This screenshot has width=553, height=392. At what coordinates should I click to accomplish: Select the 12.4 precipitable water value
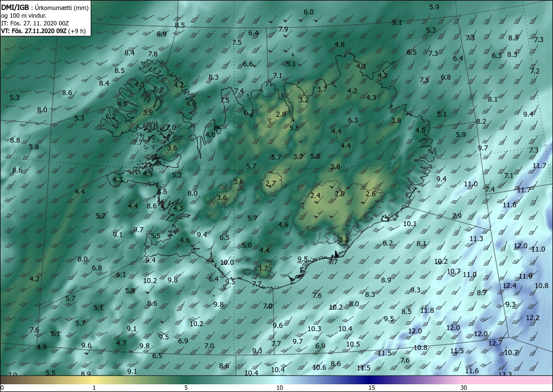[509, 285]
